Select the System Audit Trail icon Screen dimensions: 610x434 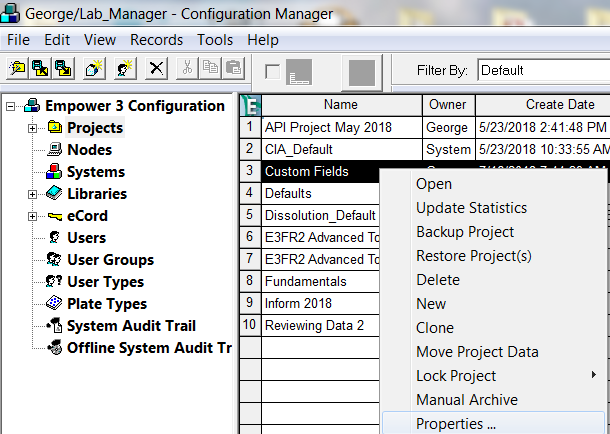click(x=54, y=325)
